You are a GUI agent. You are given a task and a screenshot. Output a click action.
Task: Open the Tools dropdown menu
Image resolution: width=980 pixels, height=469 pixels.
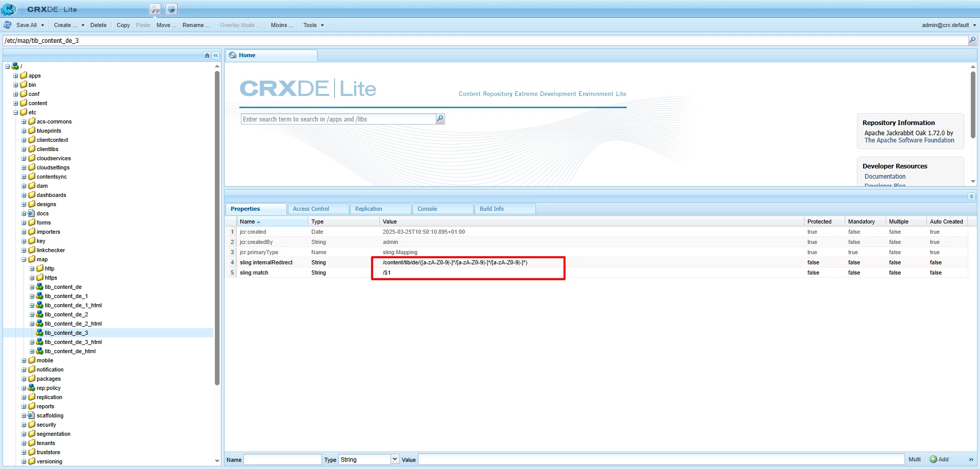pyautogui.click(x=313, y=25)
